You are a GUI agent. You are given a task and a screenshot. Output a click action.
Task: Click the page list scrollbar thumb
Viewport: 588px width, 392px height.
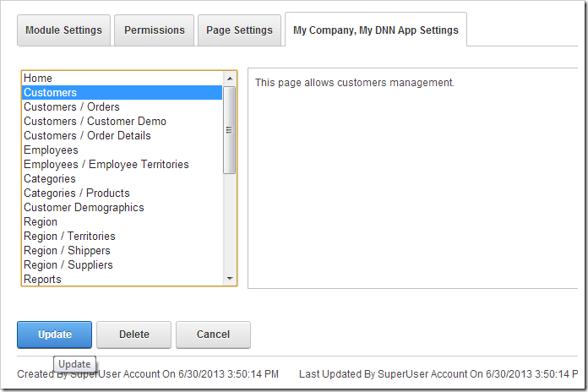[230, 130]
